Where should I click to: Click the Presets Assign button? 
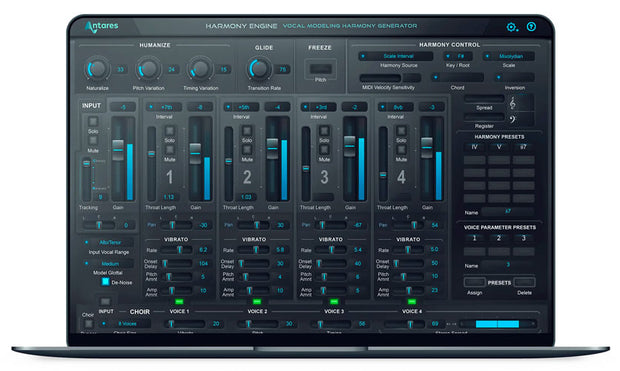pyautogui.click(x=474, y=282)
